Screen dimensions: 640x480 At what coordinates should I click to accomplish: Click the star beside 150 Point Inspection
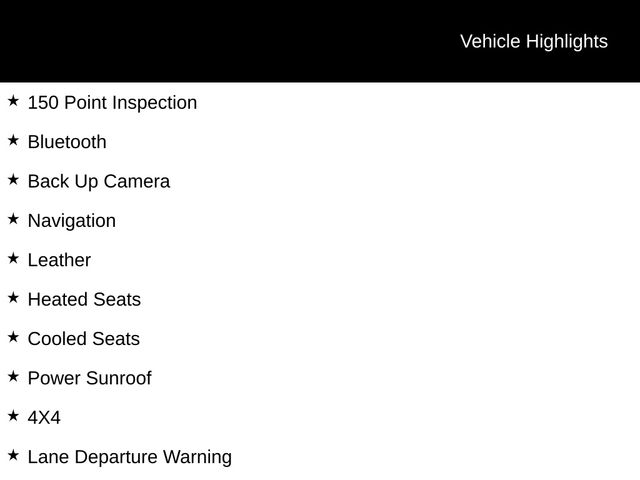click(13, 101)
